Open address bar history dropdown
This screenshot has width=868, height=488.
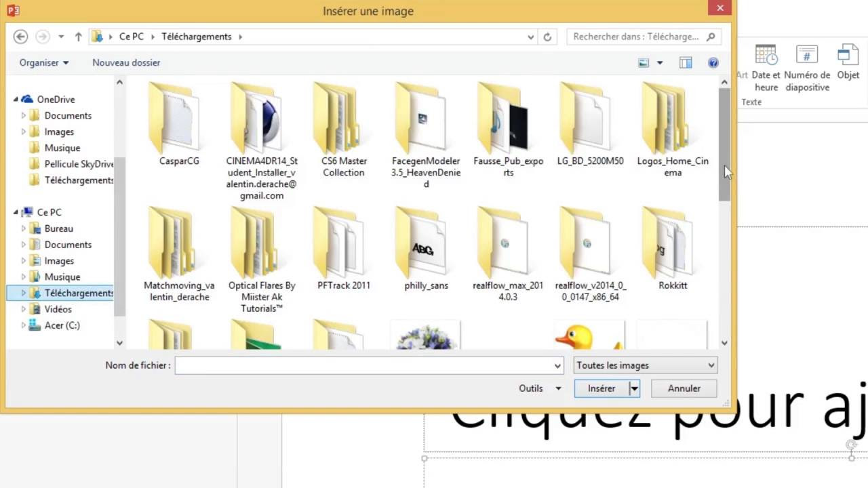click(531, 37)
